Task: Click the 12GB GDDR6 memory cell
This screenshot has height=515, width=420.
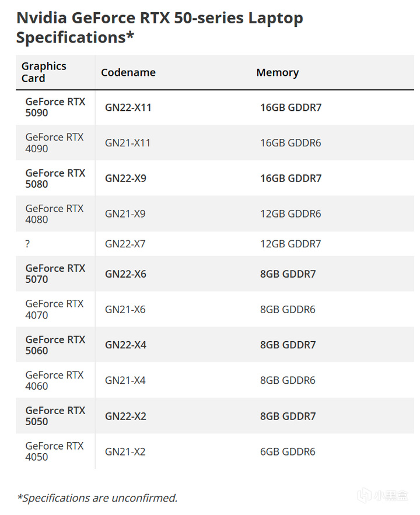Action: [x=290, y=214]
